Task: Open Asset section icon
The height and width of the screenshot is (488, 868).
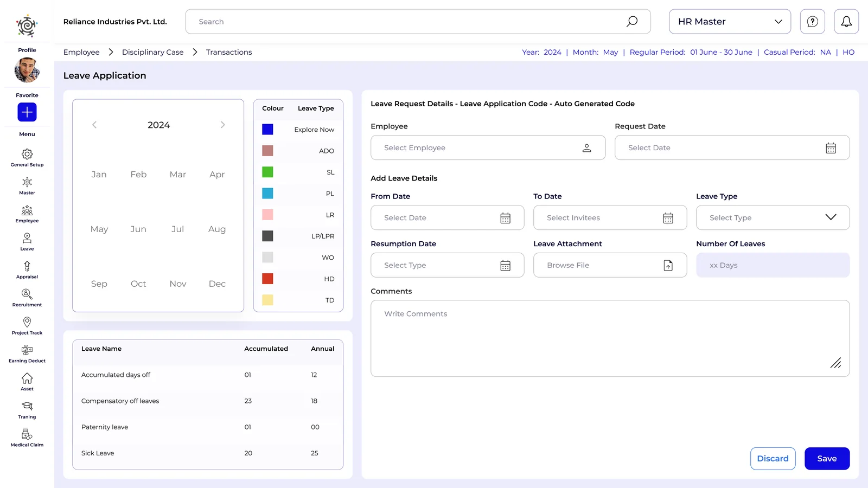Action: [x=27, y=378]
